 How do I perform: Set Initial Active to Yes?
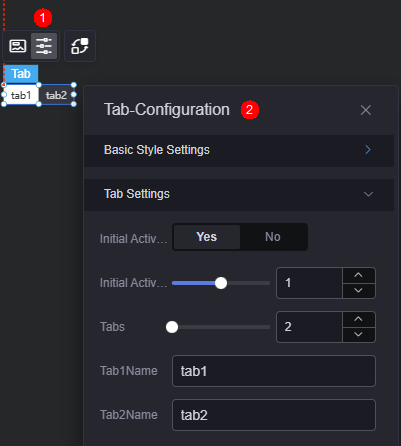(207, 237)
